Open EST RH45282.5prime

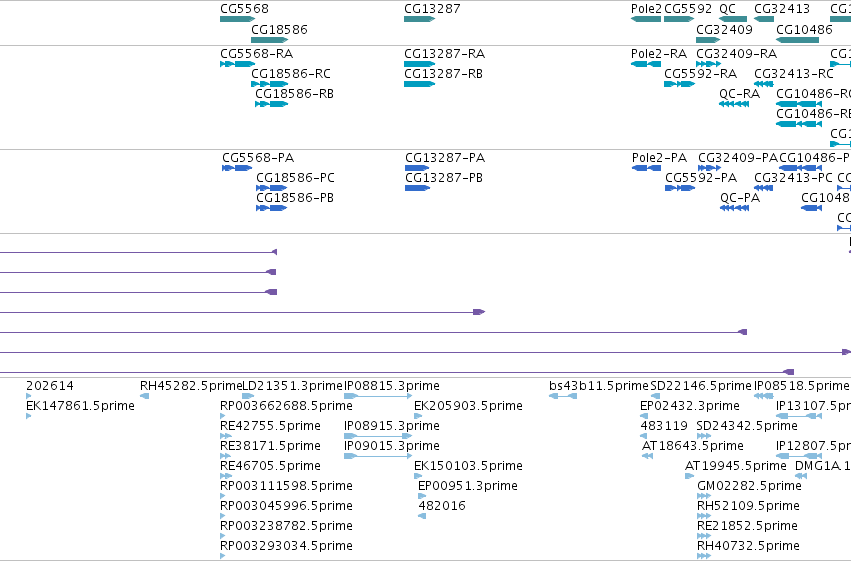(x=190, y=386)
